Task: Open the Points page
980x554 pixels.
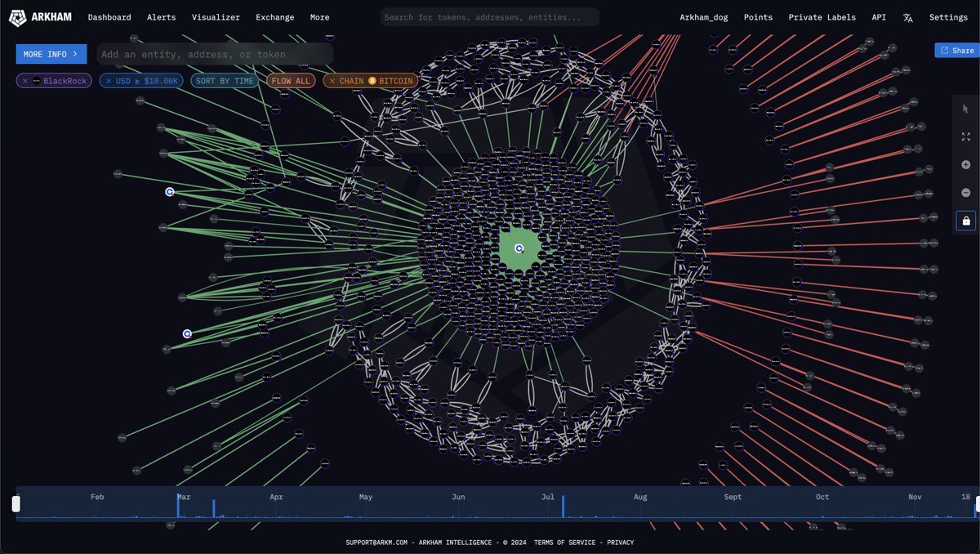Action: pos(758,17)
